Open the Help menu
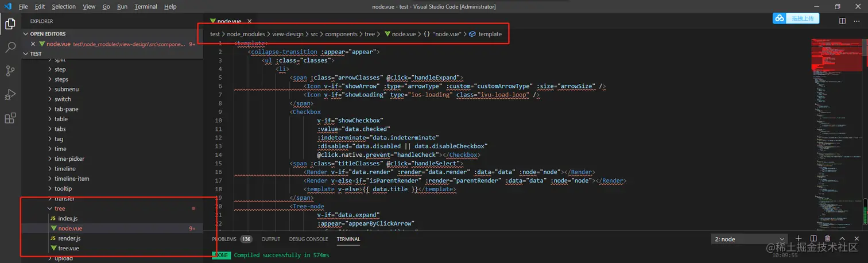This screenshot has width=868, height=263. pos(170,6)
